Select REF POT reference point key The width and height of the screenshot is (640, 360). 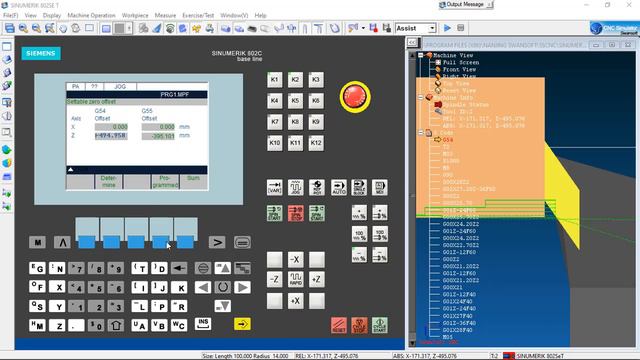coord(317,187)
